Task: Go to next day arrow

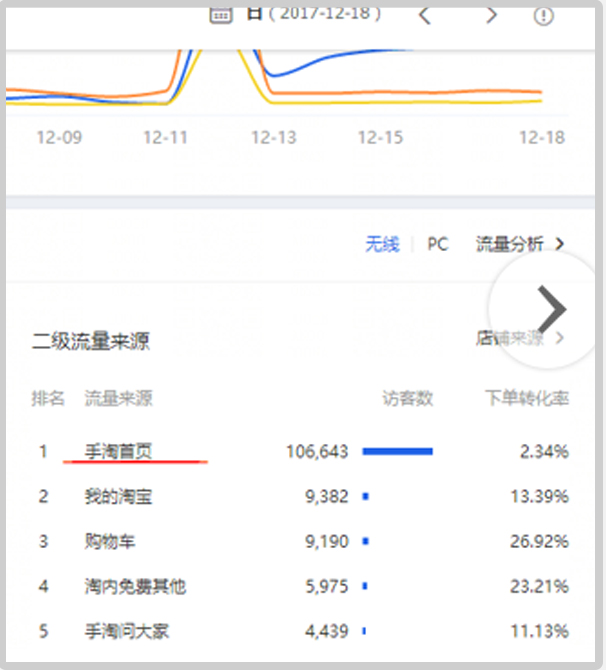Action: (x=491, y=16)
